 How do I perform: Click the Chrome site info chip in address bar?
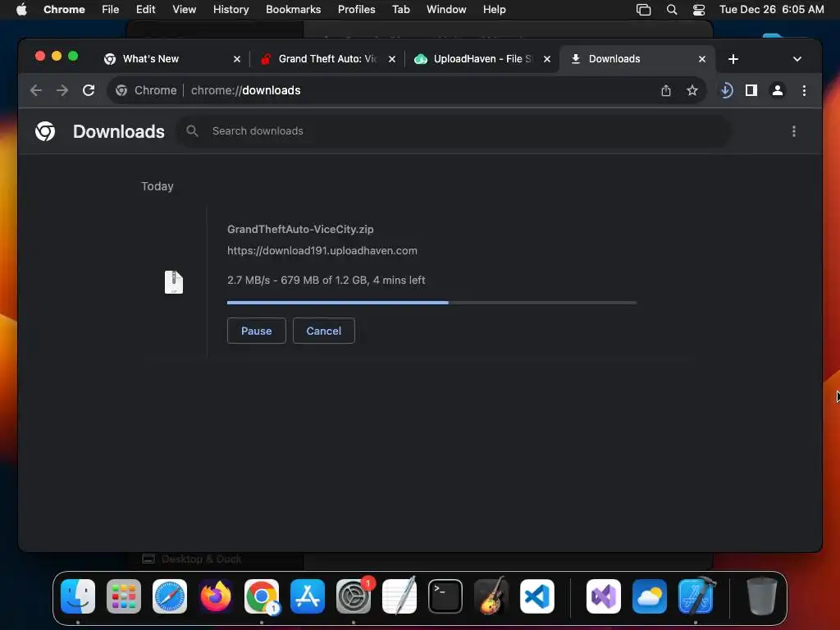(x=146, y=90)
